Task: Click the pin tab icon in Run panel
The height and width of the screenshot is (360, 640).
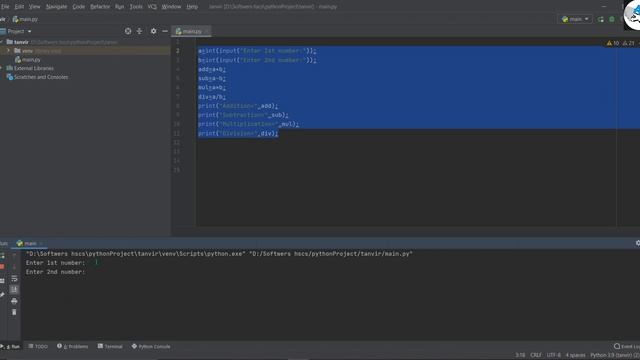Action: (x=2, y=294)
